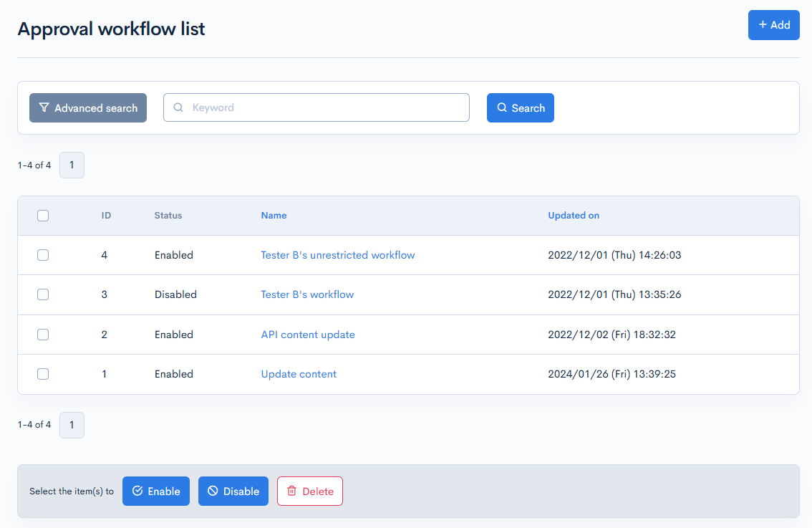Click the Add workflow button
812x528 pixels.
click(773, 25)
